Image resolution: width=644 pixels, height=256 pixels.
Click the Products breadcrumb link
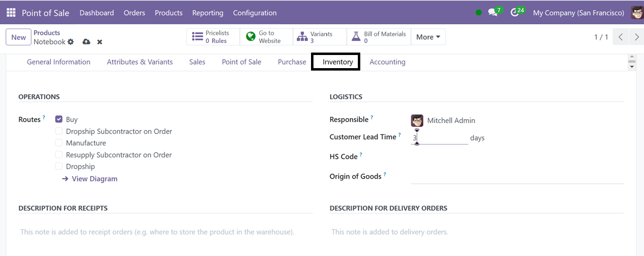47,33
